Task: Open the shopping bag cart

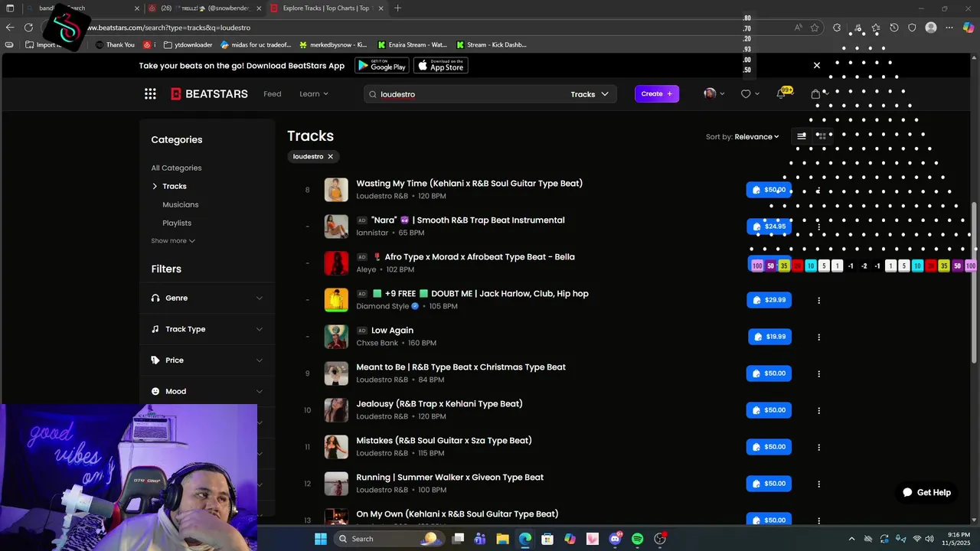Action: 815,94
